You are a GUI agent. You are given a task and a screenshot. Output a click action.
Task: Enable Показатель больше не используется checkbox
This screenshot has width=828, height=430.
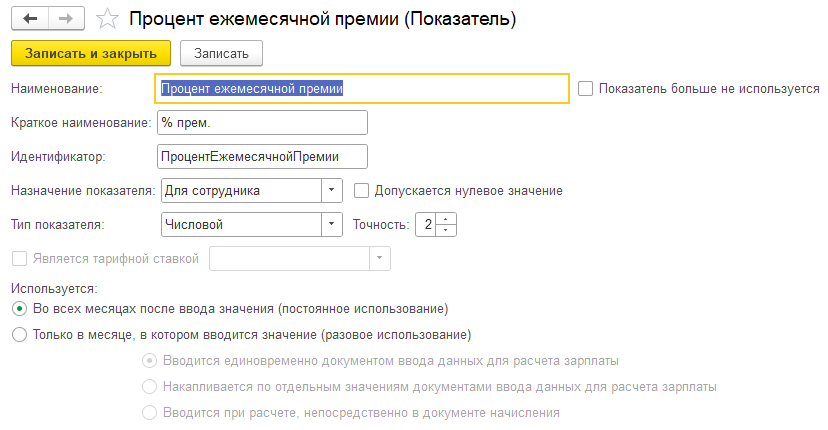(x=585, y=88)
